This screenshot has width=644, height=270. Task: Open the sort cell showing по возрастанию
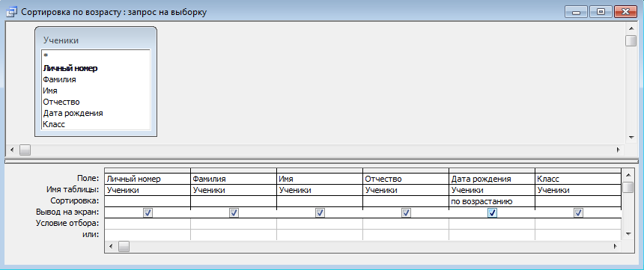click(492, 201)
